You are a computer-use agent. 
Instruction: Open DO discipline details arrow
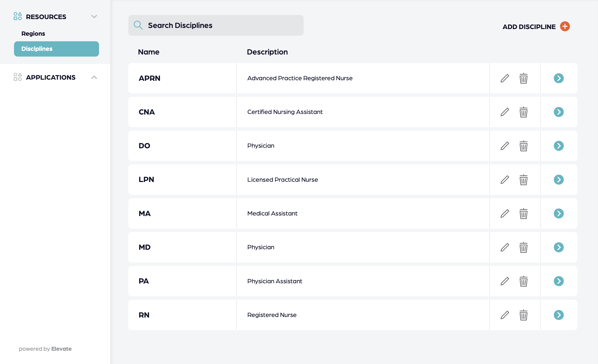(x=559, y=146)
